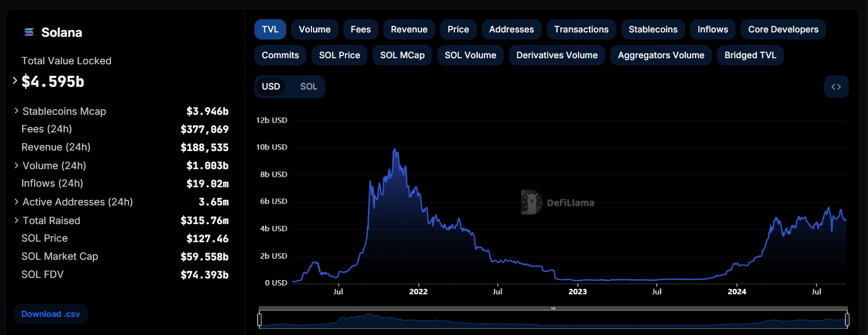Screen dimensions: 868x335
Task: Expand the Total Value Locked breakdown
Action: (15, 81)
